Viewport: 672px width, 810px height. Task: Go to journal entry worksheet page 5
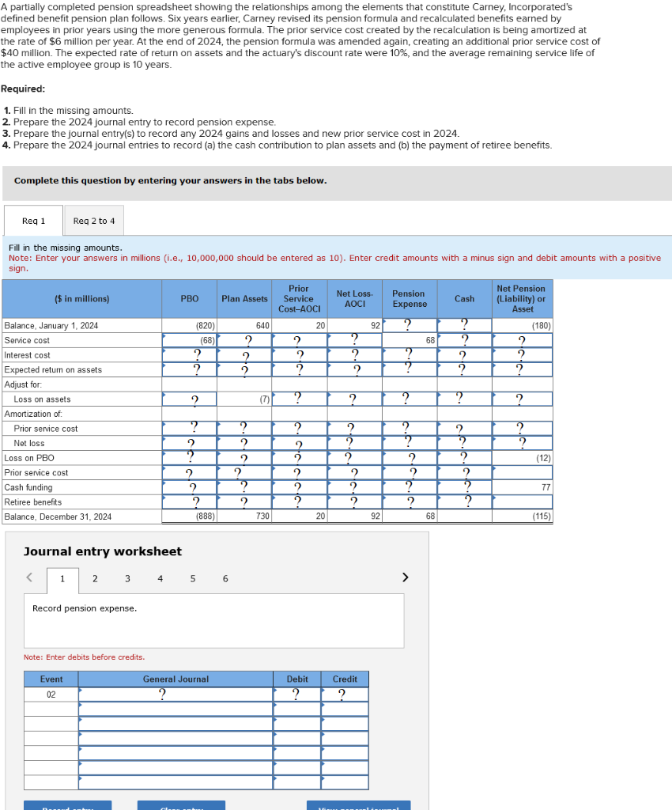coord(193,578)
